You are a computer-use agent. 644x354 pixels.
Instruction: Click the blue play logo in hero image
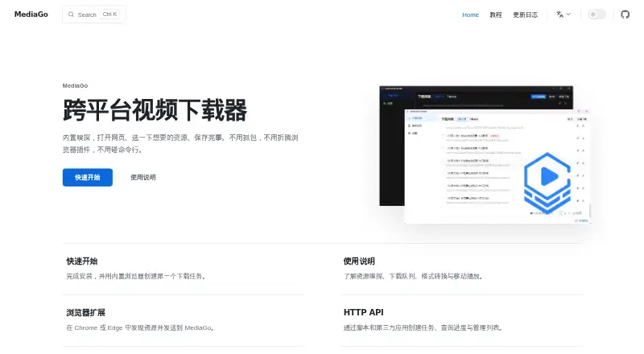(547, 182)
